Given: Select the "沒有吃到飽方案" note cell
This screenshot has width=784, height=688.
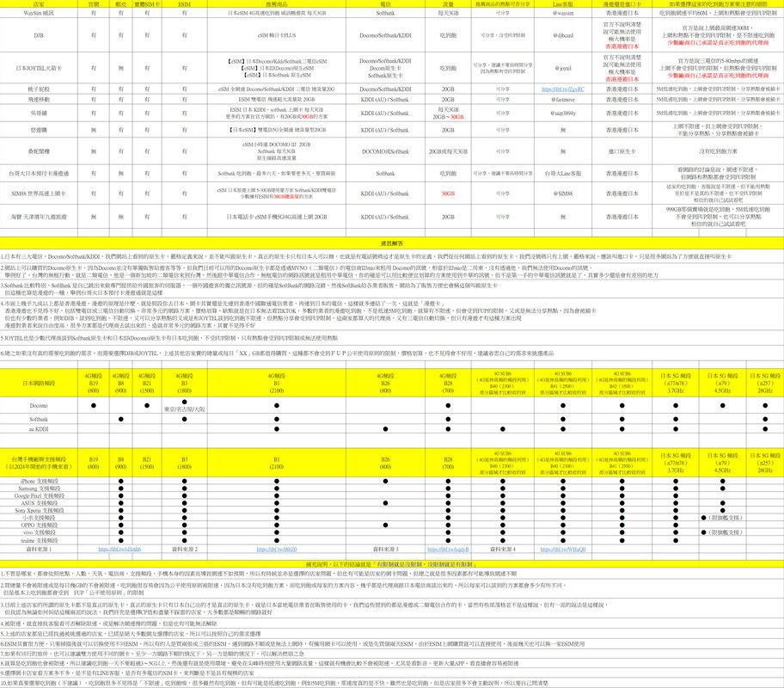Looking at the screenshot, I should click(x=718, y=151).
